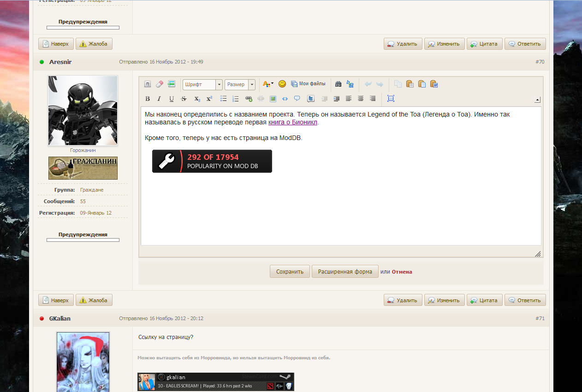Image resolution: width=582 pixels, height=392 pixels.
Task: Insert a numbered list
Action: click(x=236, y=99)
